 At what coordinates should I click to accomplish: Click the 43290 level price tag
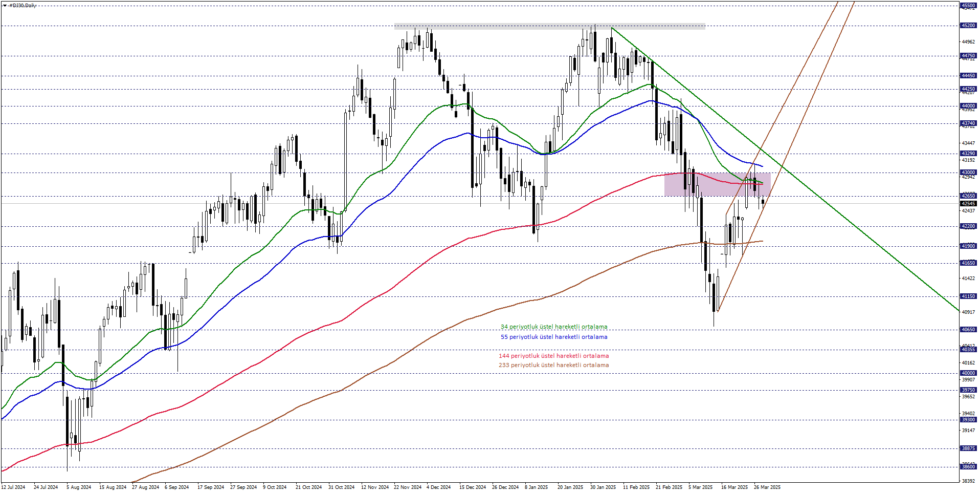click(x=968, y=154)
